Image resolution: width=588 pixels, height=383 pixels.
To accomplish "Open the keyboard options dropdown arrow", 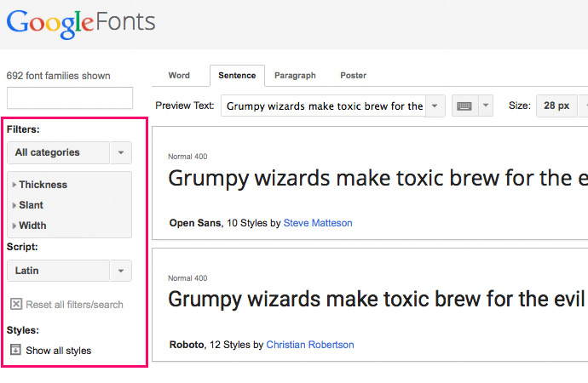I will pos(486,106).
